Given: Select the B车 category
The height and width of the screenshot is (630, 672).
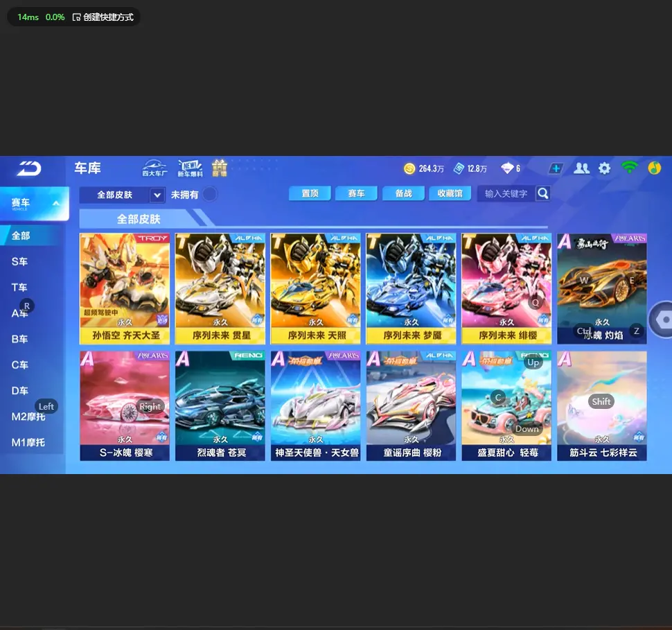Looking at the screenshot, I should coord(19,339).
